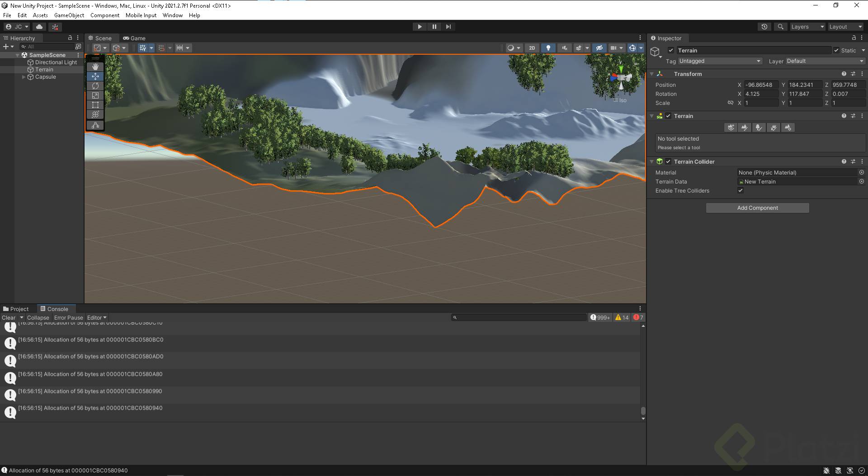Expand the Capsule object in Hierarchy
The height and width of the screenshot is (476, 868).
(x=24, y=77)
